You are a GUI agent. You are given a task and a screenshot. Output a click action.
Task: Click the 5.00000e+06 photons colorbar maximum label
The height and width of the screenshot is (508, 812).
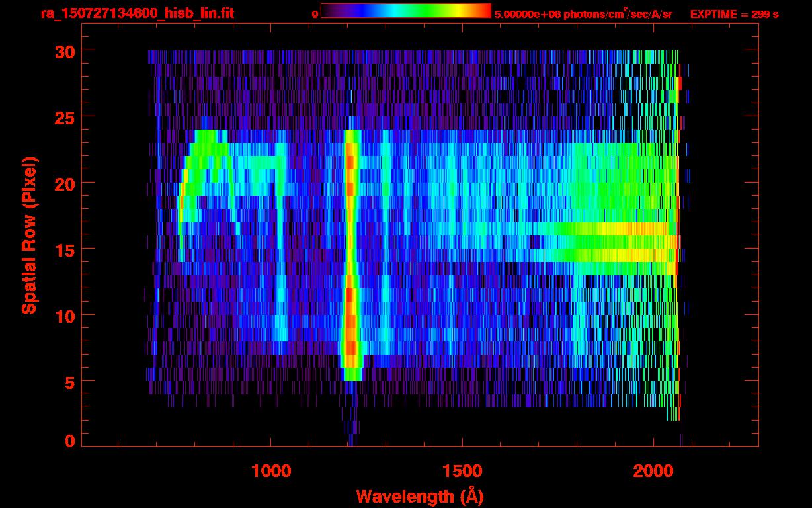click(583, 14)
